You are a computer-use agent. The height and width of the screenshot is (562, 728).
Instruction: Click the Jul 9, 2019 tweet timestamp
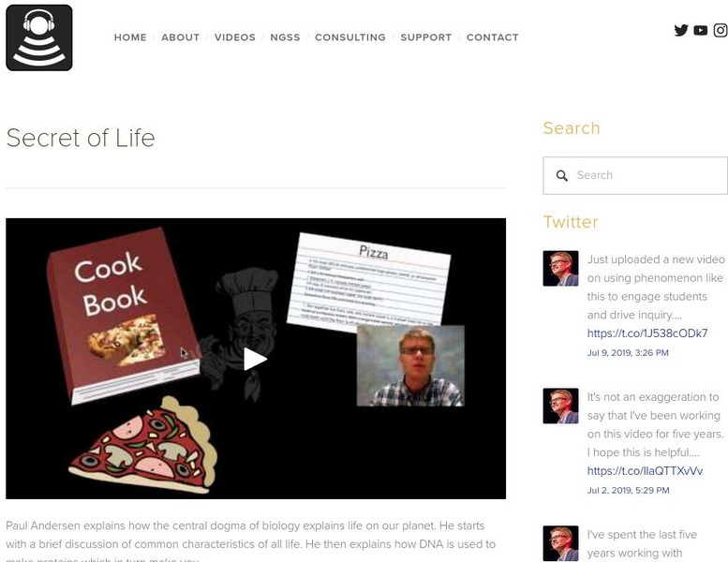pyautogui.click(x=628, y=353)
